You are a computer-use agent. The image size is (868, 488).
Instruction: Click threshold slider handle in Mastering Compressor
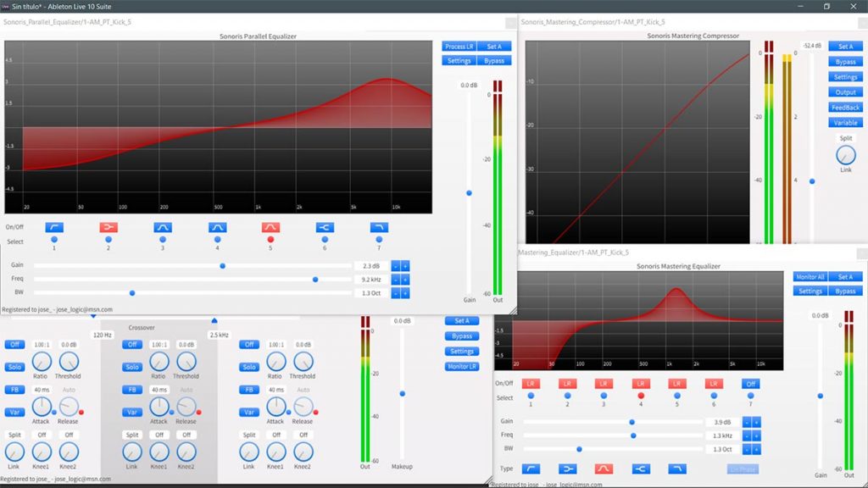pos(812,181)
